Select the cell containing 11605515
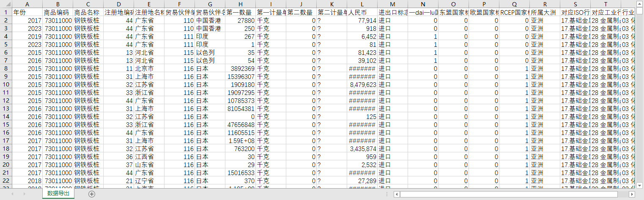The width and height of the screenshot is (644, 200). (240, 132)
